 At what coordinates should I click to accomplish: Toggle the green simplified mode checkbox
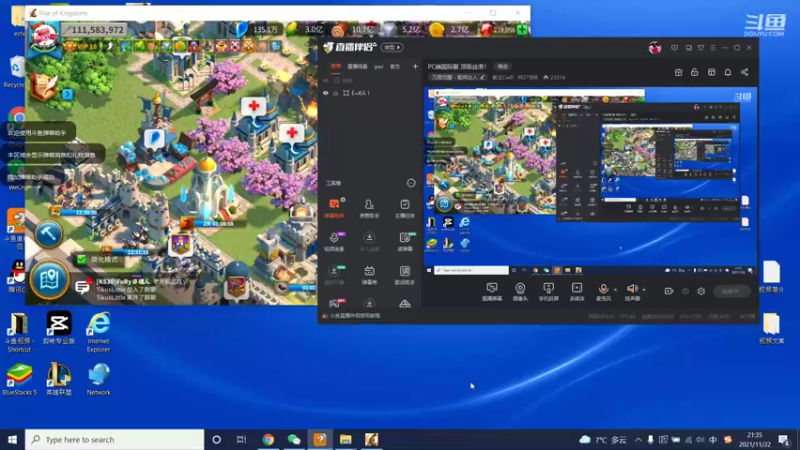pos(82,260)
